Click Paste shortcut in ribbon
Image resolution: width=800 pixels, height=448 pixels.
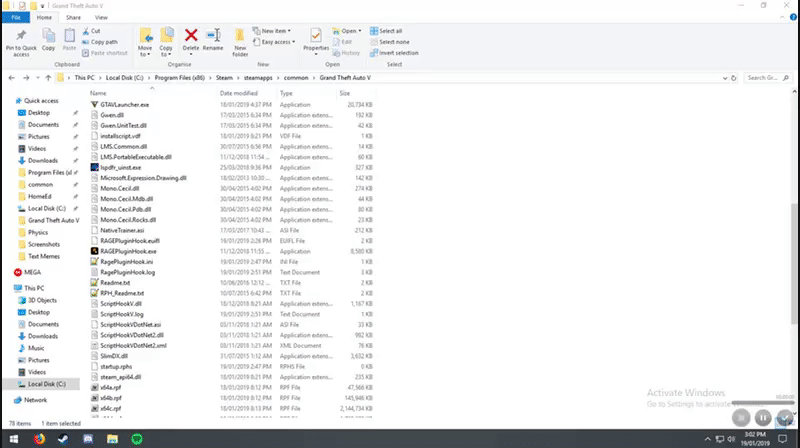pos(105,53)
